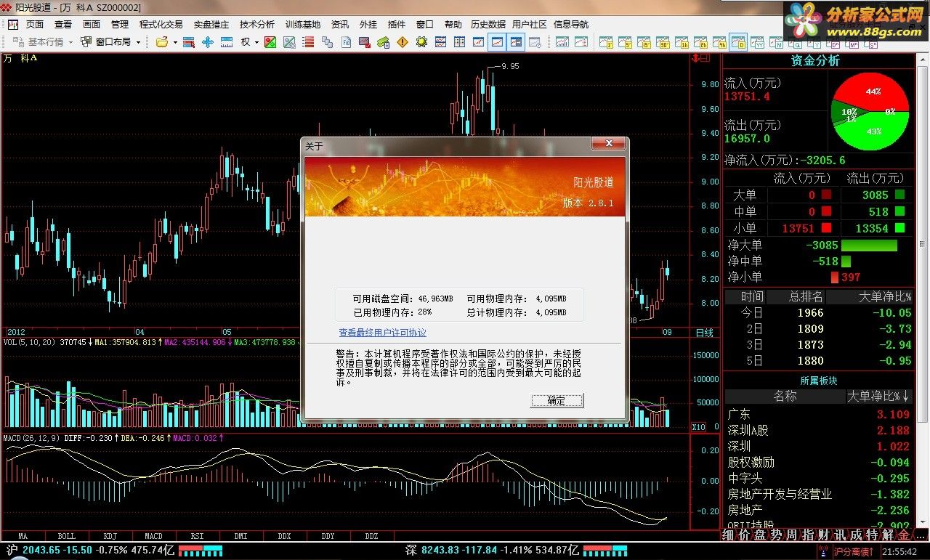Open the 帮助 menu
This screenshot has width=930, height=560.
pos(453,25)
